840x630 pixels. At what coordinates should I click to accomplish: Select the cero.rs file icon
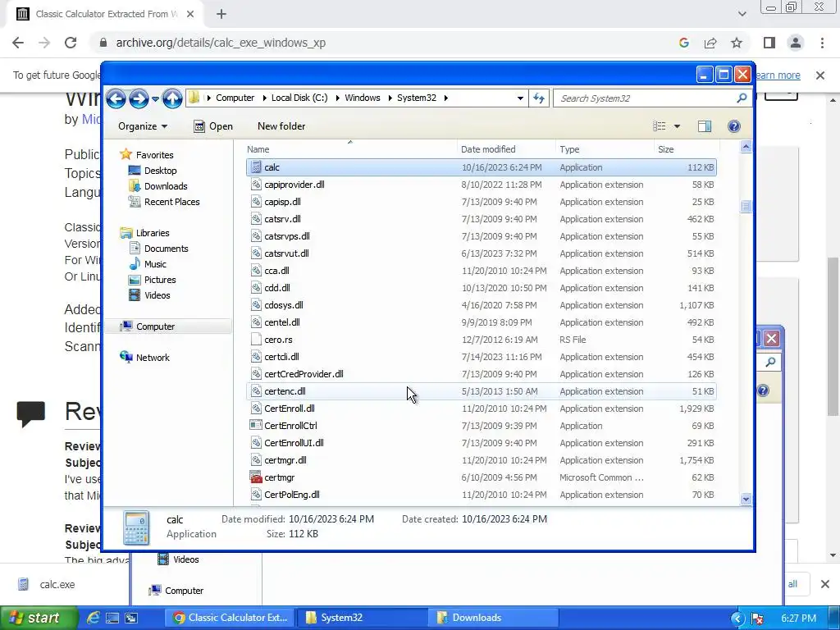click(x=256, y=339)
